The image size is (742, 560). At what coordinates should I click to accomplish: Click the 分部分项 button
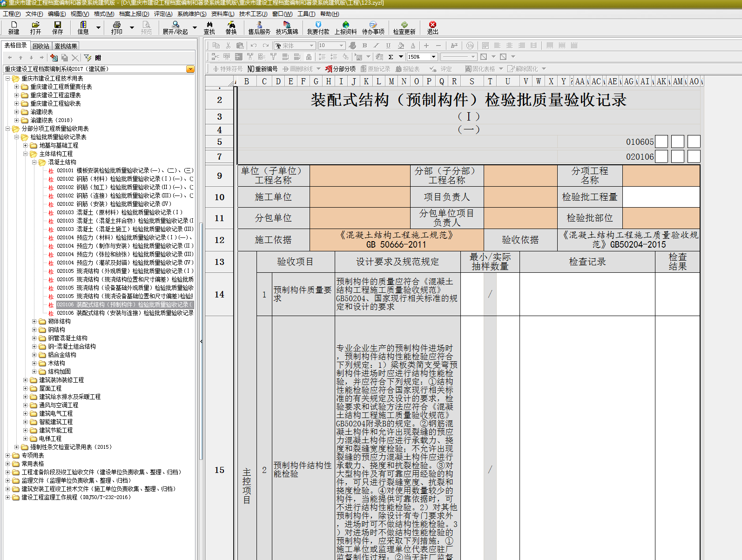tap(340, 69)
